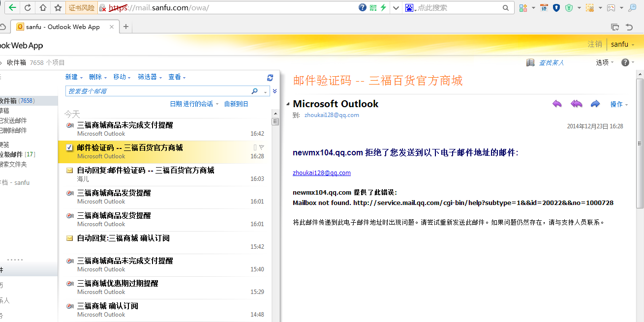Image resolution: width=644 pixels, height=322 pixels.
Task: Open the game controller toolbar icon
Action: tap(611, 7)
